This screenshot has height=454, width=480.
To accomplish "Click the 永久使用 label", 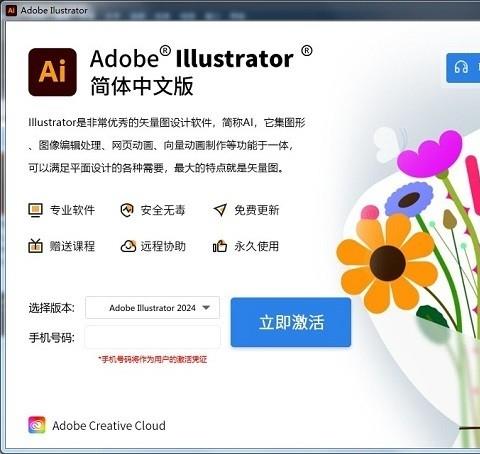I will 256,246.
